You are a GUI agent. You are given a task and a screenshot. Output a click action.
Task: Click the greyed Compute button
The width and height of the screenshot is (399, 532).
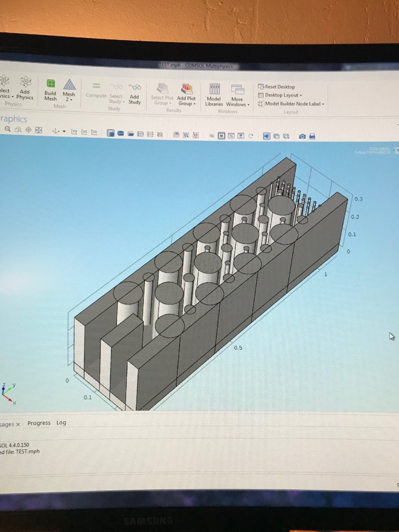coord(96,90)
